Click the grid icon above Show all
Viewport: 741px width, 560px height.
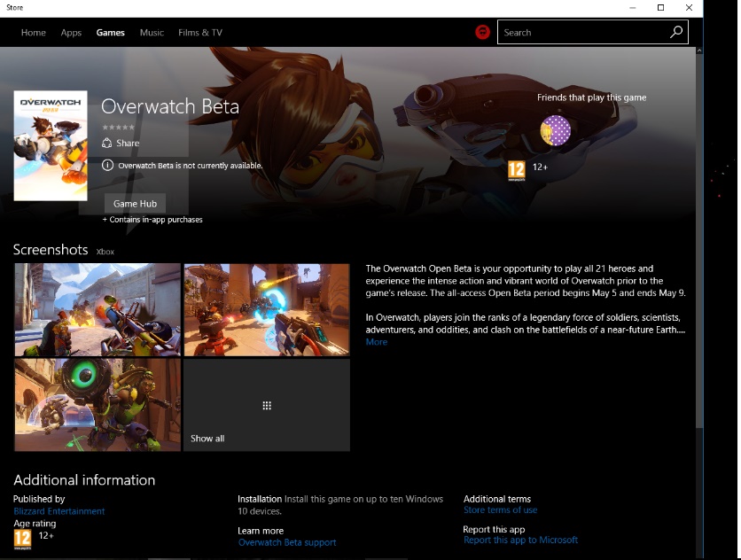click(266, 405)
